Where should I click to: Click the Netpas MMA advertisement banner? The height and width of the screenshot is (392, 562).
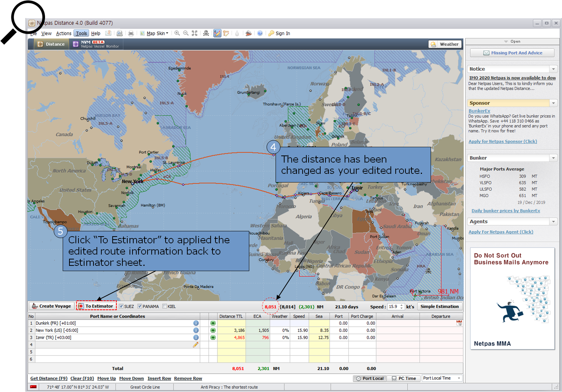coord(512,299)
